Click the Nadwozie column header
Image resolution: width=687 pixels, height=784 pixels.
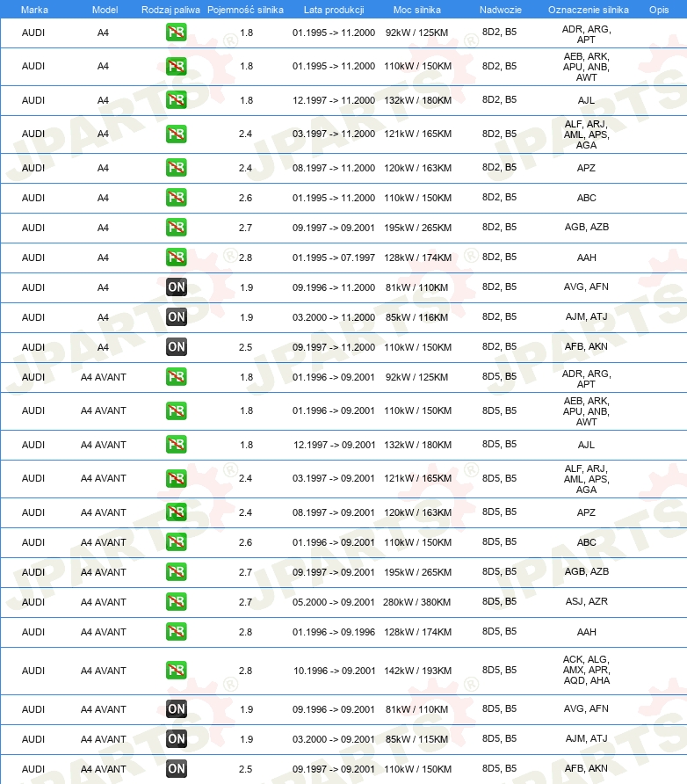pyautogui.click(x=501, y=10)
